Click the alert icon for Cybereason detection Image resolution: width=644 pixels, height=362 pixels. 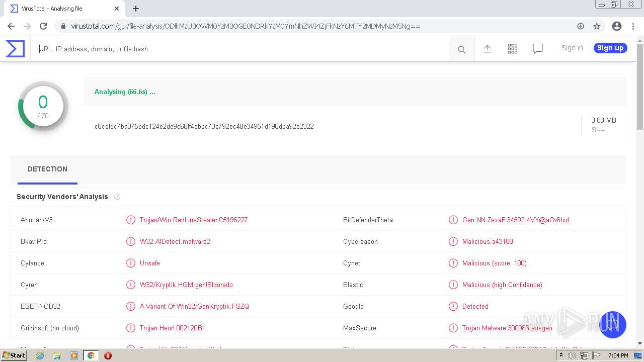(x=453, y=241)
